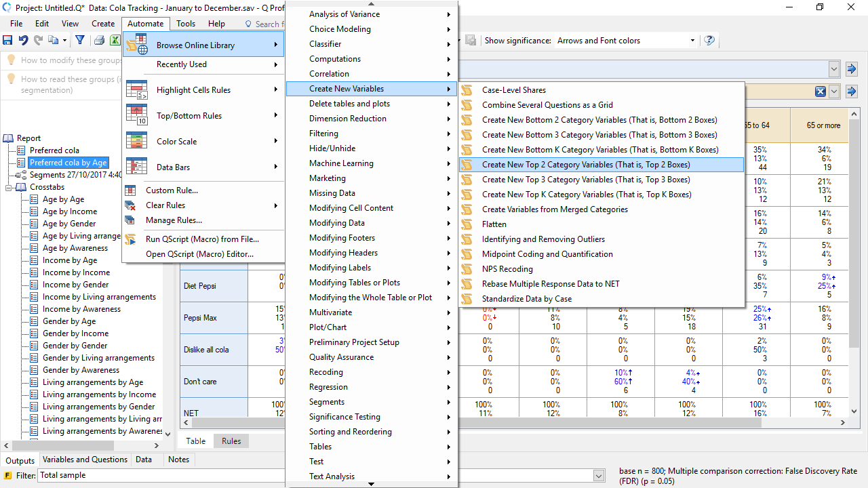Choose NPS Recoding from the submenu

pos(507,269)
